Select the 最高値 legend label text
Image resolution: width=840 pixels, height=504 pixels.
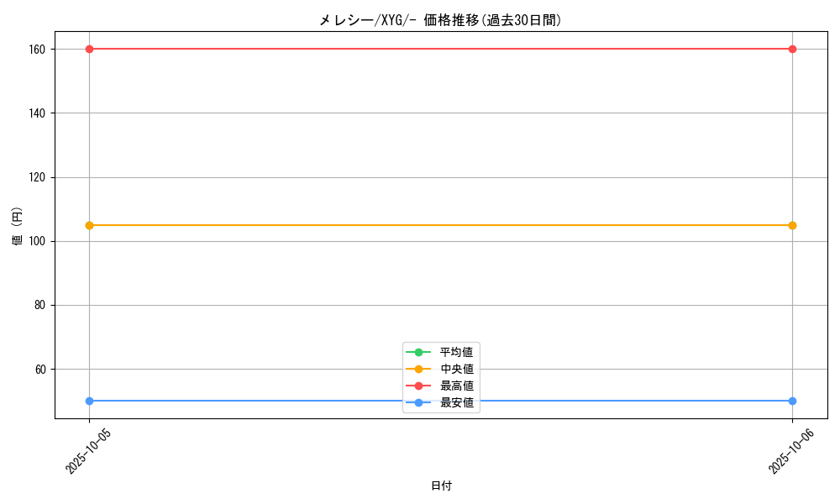coord(457,386)
